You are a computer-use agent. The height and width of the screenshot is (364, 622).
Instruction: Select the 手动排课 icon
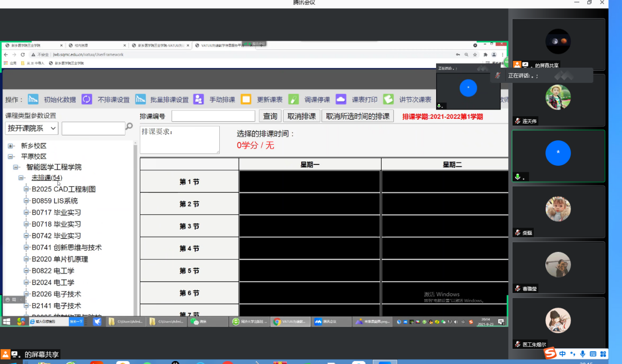[x=199, y=100]
